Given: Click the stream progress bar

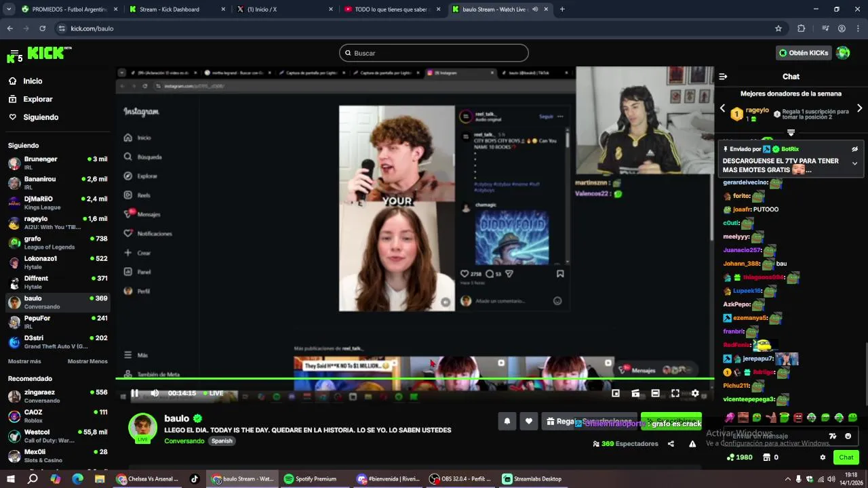Looking at the screenshot, I should [x=415, y=378].
